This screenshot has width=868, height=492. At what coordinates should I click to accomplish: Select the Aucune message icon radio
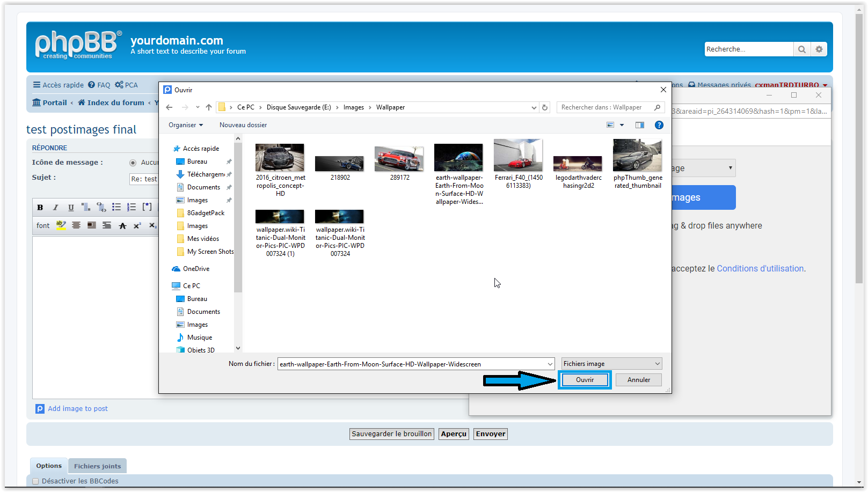pos(133,163)
